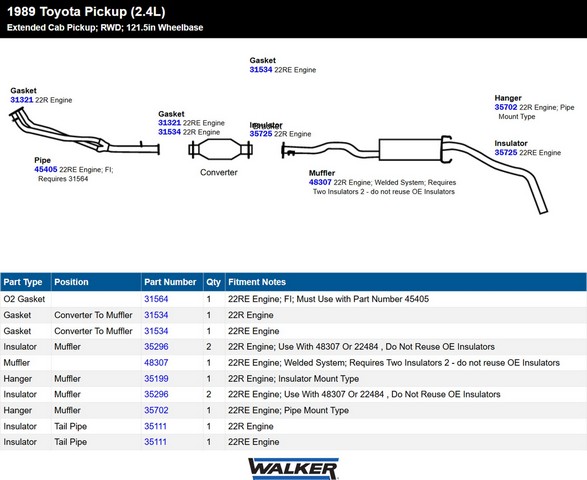Screen dimensions: 587x480
Task: Click 'Tail Pipe' position in the 22R Engine row
Action: [70, 426]
